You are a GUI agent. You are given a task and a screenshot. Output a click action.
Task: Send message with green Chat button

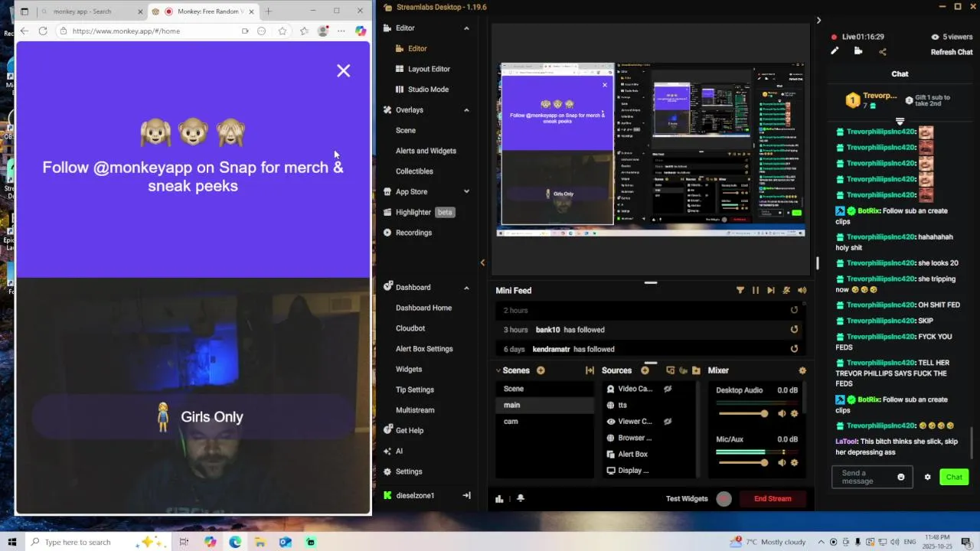954,477
